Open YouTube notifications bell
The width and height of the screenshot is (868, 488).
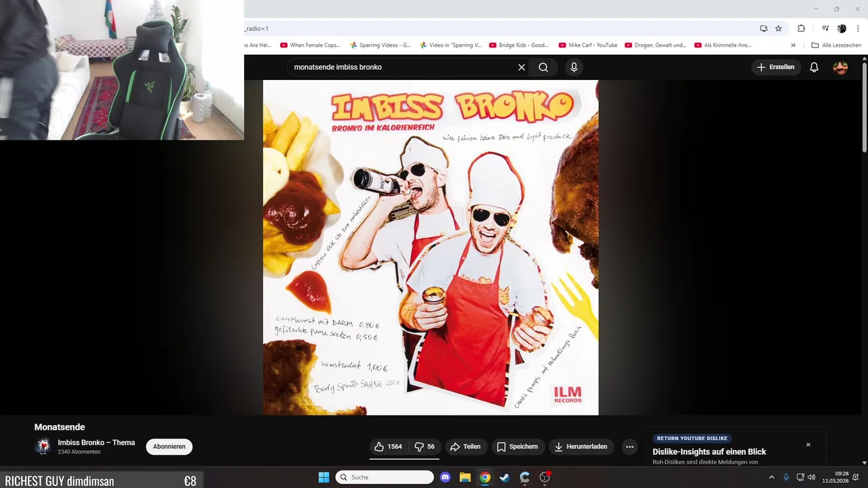pyautogui.click(x=814, y=67)
